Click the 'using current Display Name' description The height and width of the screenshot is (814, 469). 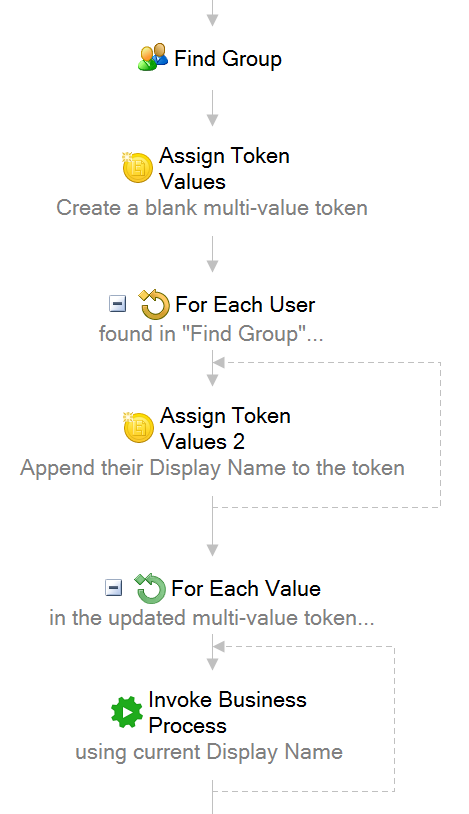[x=209, y=752]
